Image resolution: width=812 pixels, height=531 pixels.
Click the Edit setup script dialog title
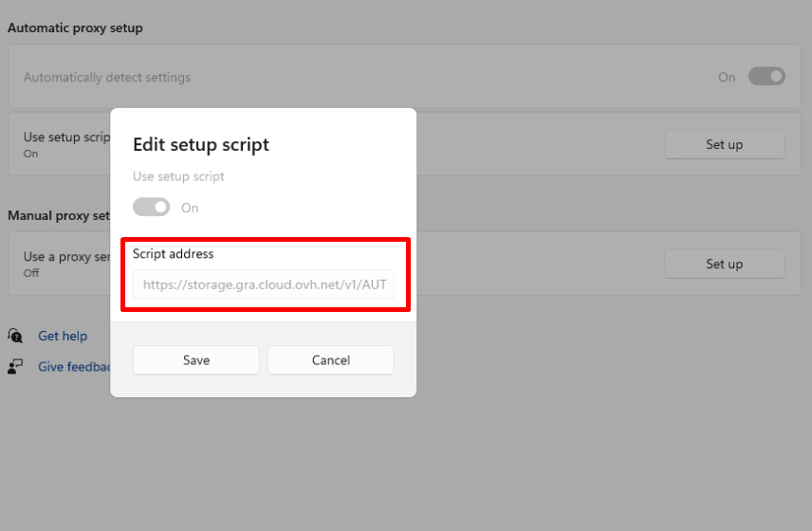(201, 145)
